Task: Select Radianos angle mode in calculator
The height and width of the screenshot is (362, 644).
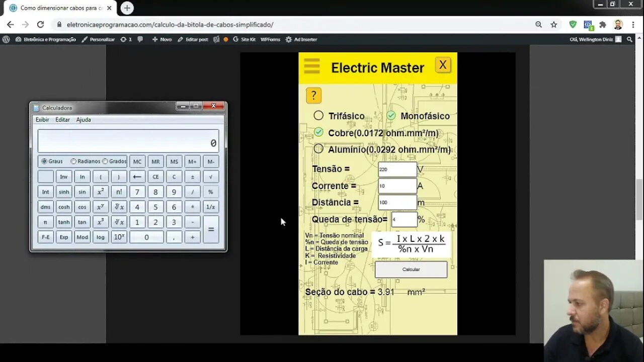Action: pyautogui.click(x=73, y=161)
